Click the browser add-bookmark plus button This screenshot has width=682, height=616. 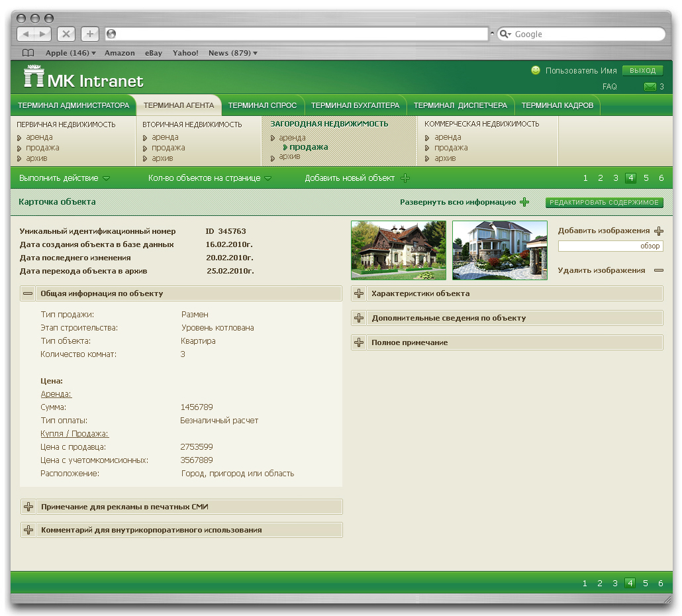[x=90, y=34]
